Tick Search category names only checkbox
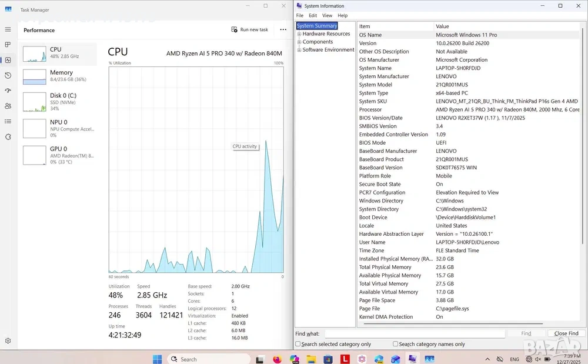588x364 pixels. (x=396, y=344)
